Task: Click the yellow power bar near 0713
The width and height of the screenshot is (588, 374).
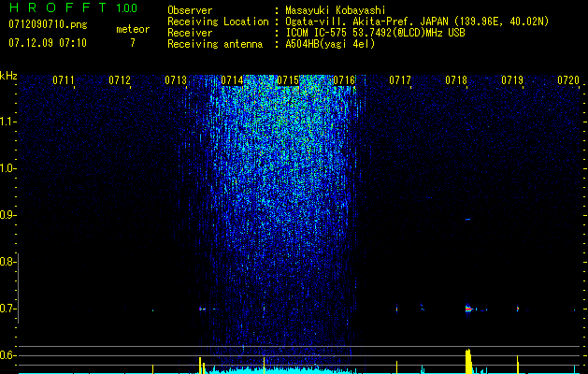Action: point(200,366)
